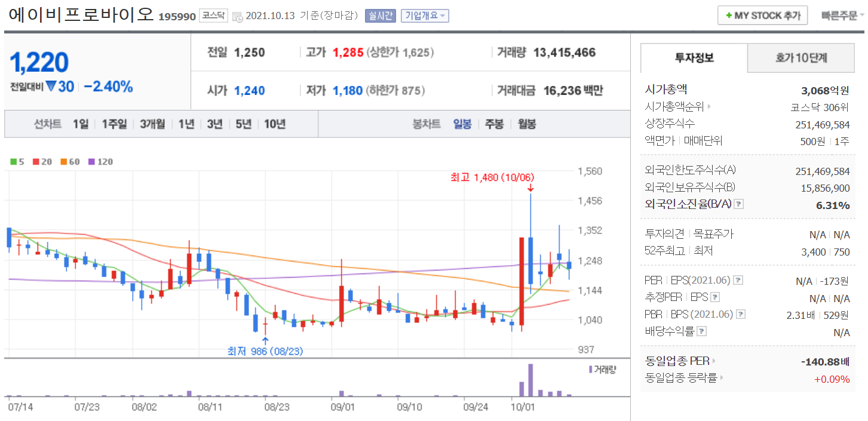The width and height of the screenshot is (868, 421).
Task: Click the down arrow by 전일대비 30
Action: tap(51, 87)
